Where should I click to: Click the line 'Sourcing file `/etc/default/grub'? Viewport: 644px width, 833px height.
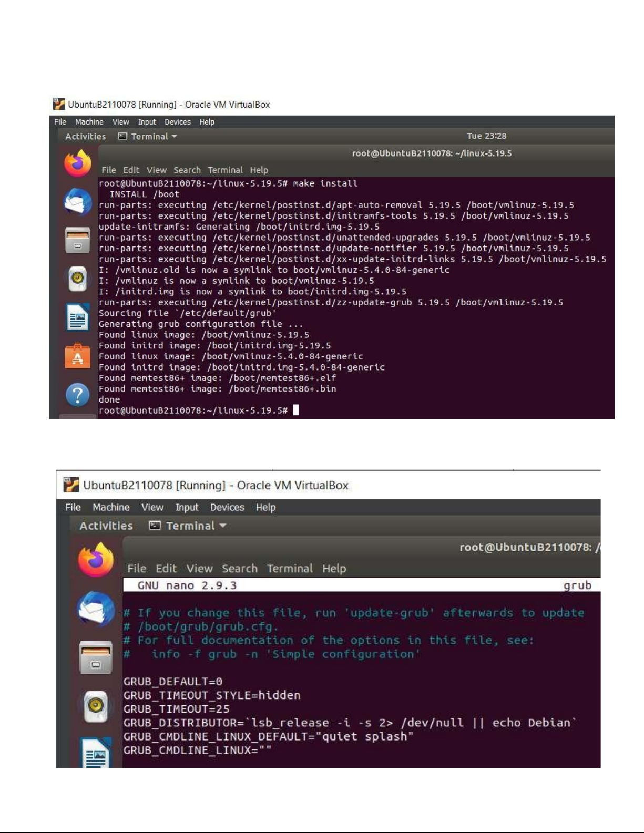coord(188,313)
